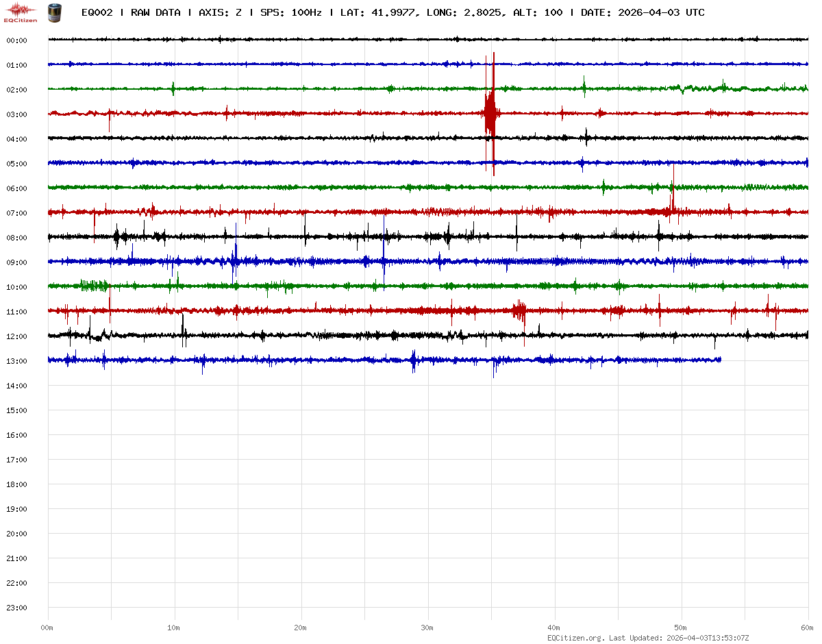
Task: Click the red burst on the 11:00 trace
Action: 519,310
